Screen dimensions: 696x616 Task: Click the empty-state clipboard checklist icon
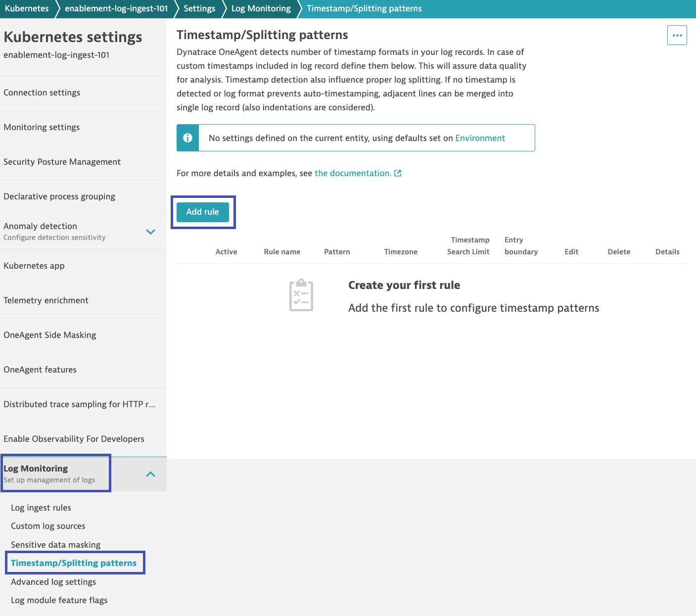tap(301, 295)
